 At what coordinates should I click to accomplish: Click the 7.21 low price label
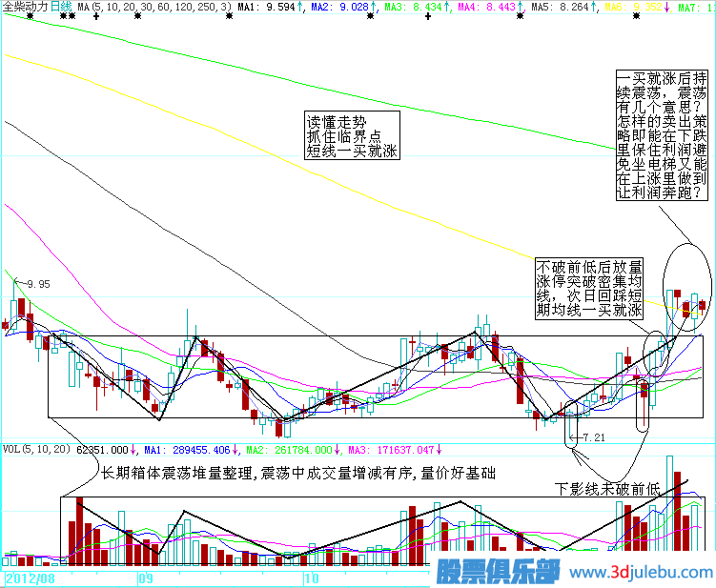[593, 437]
